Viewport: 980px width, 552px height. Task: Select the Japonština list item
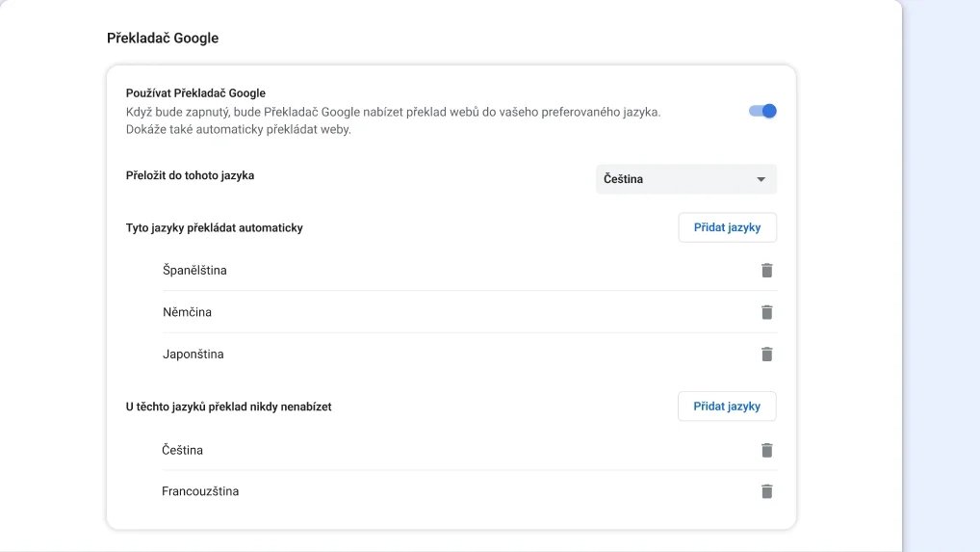pyautogui.click(x=193, y=355)
